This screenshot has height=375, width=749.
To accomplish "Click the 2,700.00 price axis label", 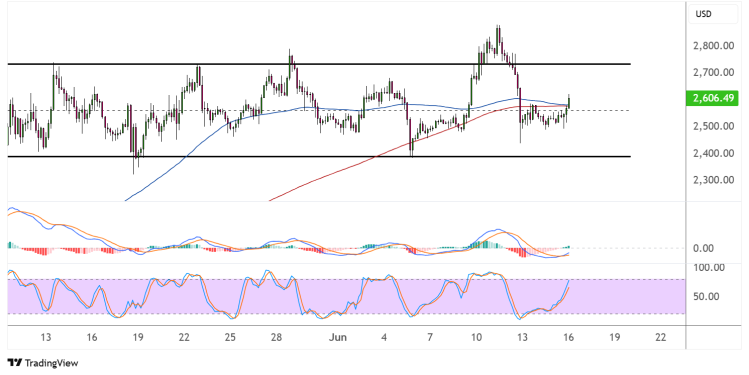I will tap(713, 73).
